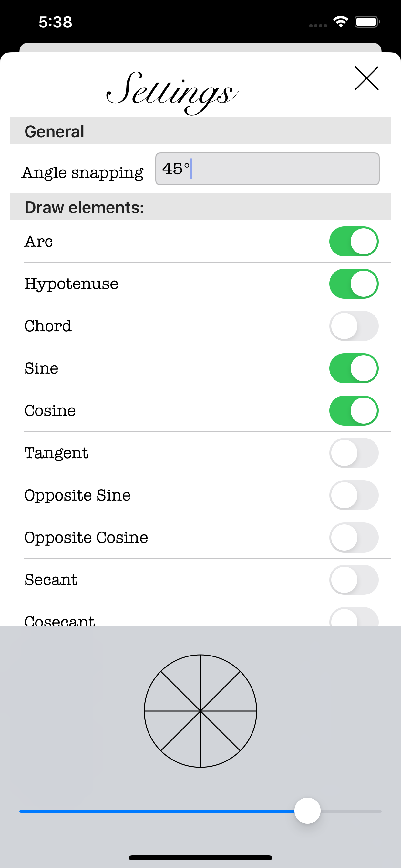The width and height of the screenshot is (401, 868).
Task: Disable the Cosine toggle
Action: [x=354, y=410]
